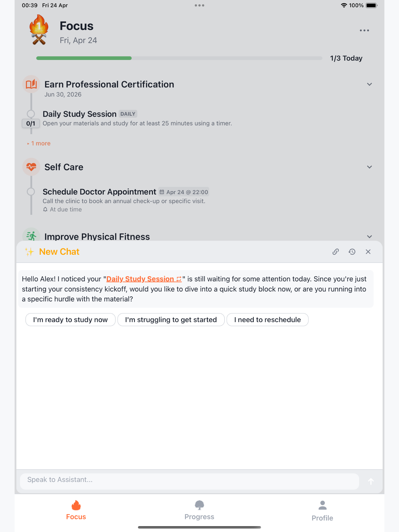Open the Daily Study Session link

pyautogui.click(x=144, y=279)
